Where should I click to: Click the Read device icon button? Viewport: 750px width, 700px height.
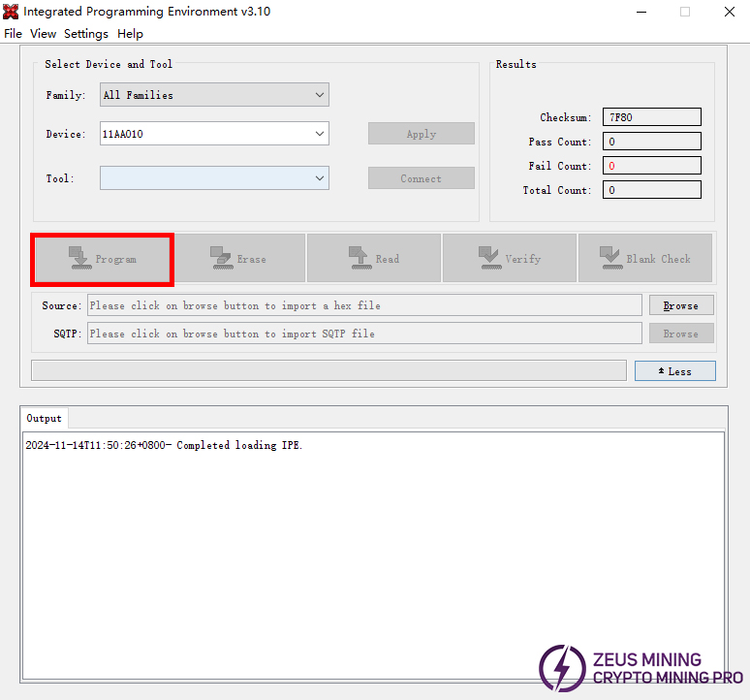point(374,259)
